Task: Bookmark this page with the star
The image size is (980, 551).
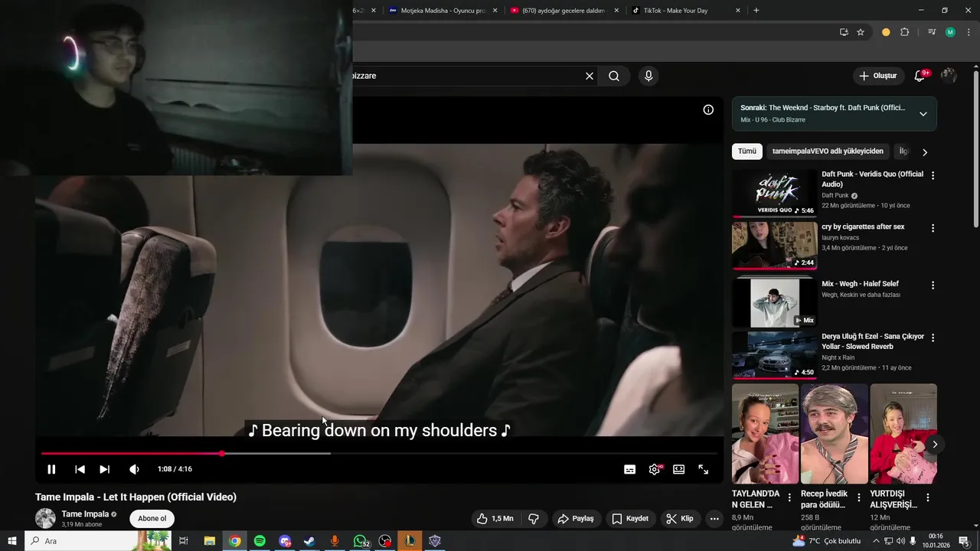Action: point(861,32)
